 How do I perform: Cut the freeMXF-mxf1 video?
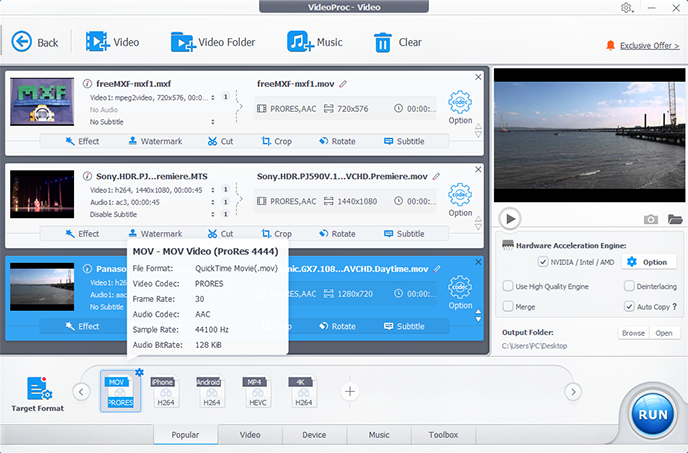pyautogui.click(x=220, y=141)
